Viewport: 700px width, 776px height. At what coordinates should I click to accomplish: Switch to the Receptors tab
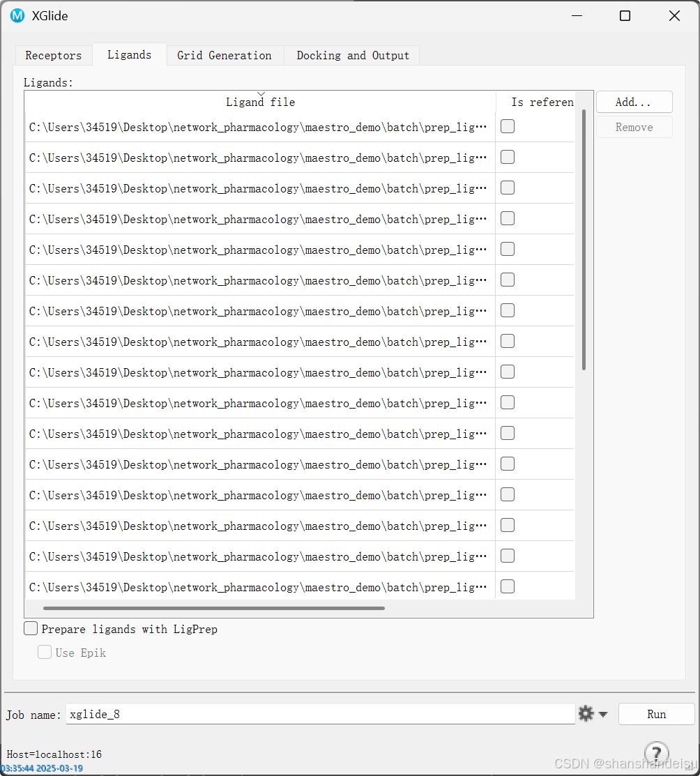54,56
